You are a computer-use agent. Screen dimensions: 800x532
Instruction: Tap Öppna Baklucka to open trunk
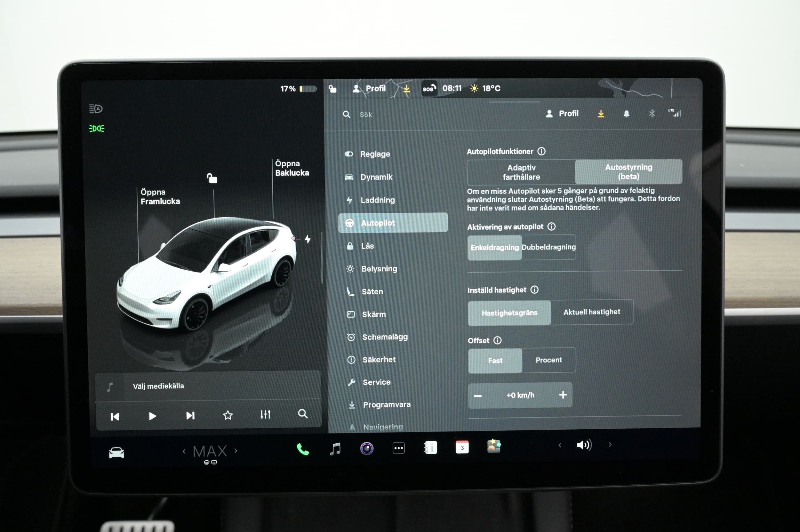pyautogui.click(x=292, y=168)
